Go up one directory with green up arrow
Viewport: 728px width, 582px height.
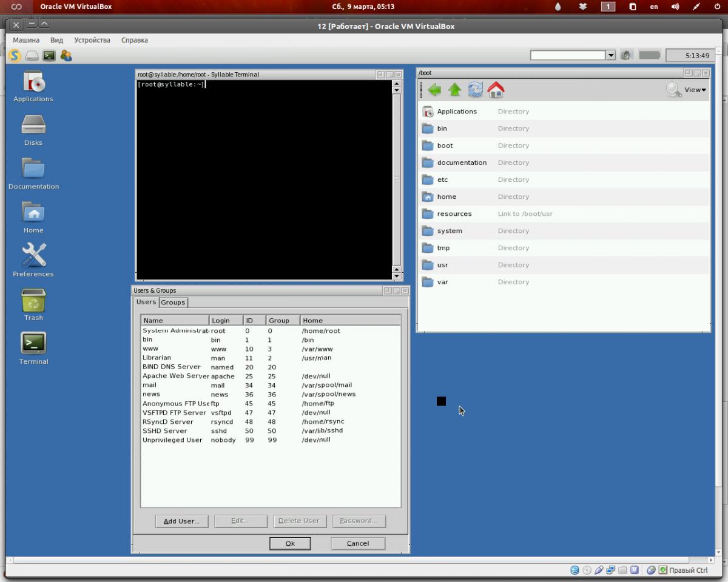[455, 90]
